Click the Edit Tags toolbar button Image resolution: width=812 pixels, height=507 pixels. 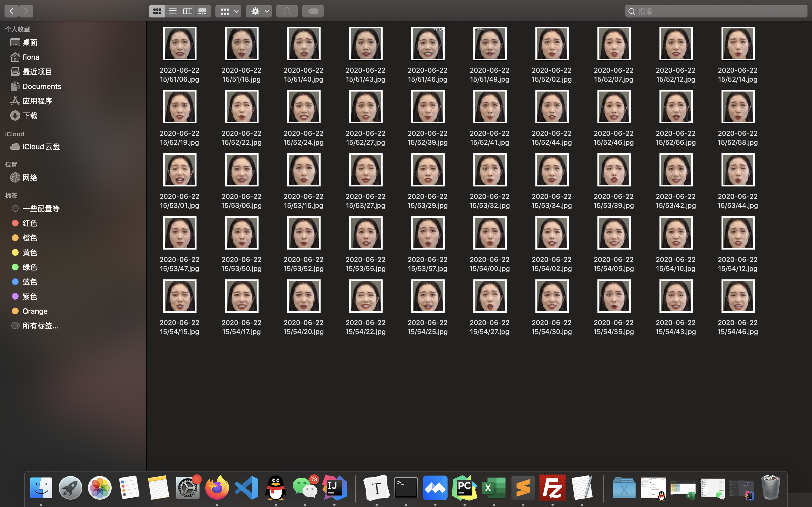313,11
